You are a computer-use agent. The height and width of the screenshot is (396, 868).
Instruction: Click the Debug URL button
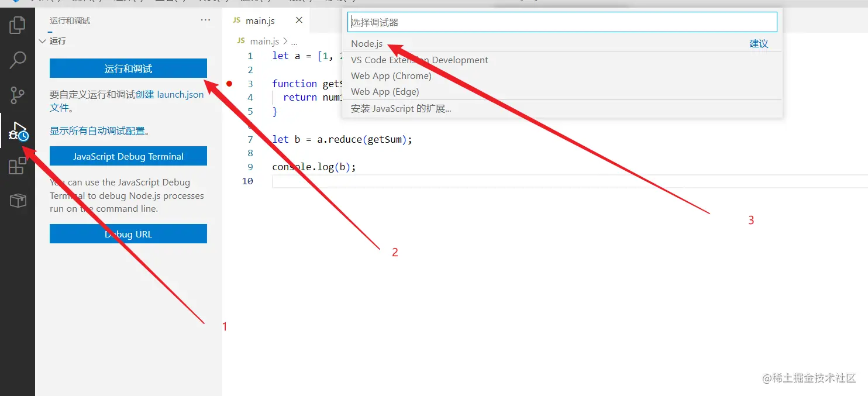coord(128,234)
